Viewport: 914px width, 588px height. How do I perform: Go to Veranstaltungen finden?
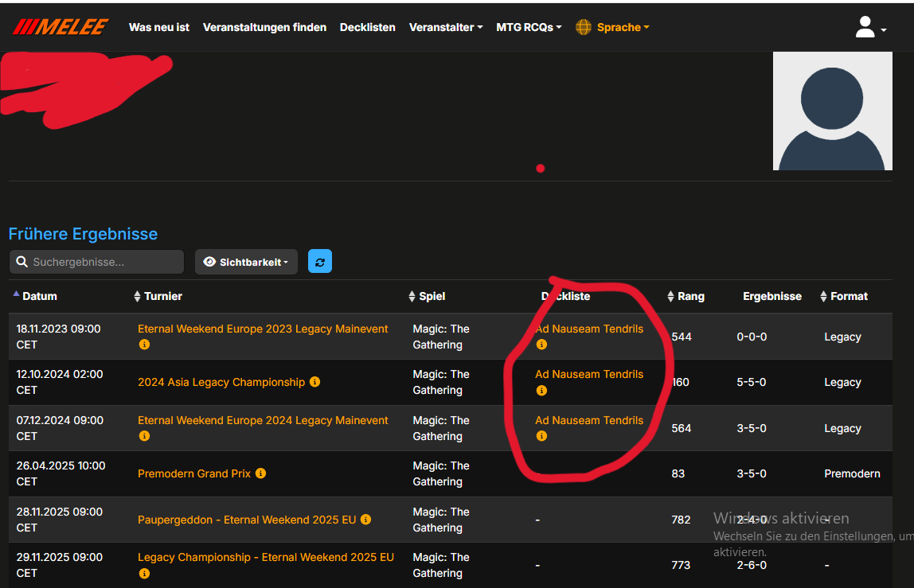click(x=264, y=27)
